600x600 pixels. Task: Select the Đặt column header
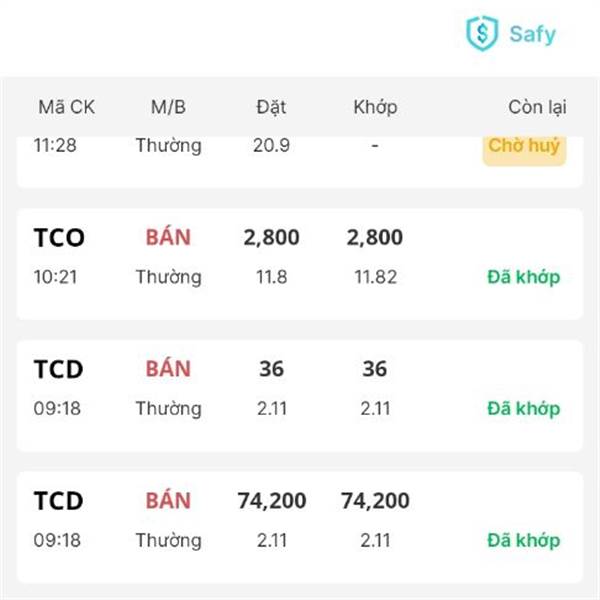coord(271,107)
